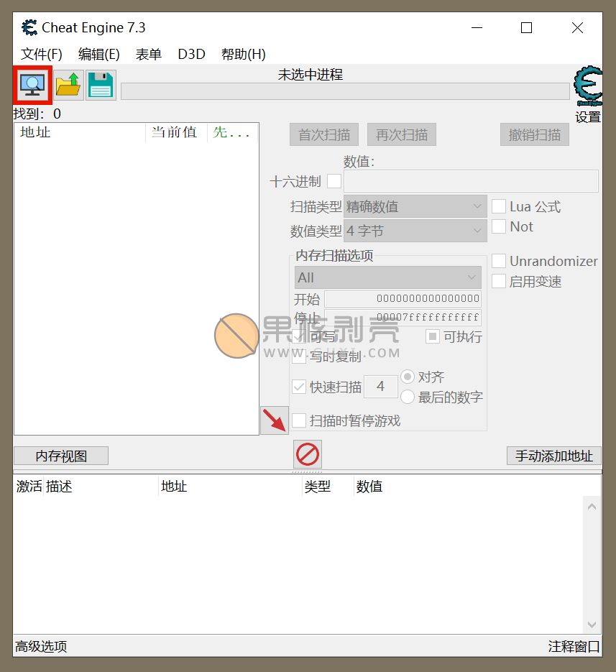The height and width of the screenshot is (672, 616).
Task: Click the 手动添加地址 button
Action: click(554, 456)
